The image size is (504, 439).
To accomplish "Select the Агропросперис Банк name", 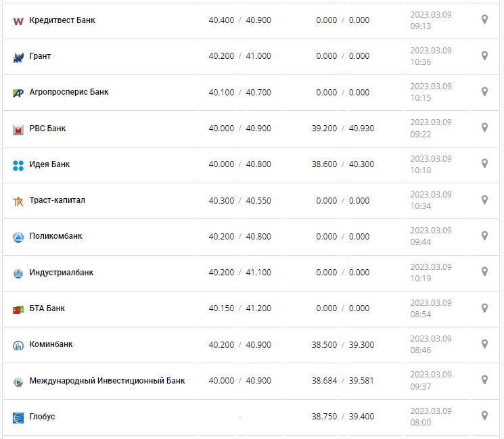I will (x=69, y=92).
